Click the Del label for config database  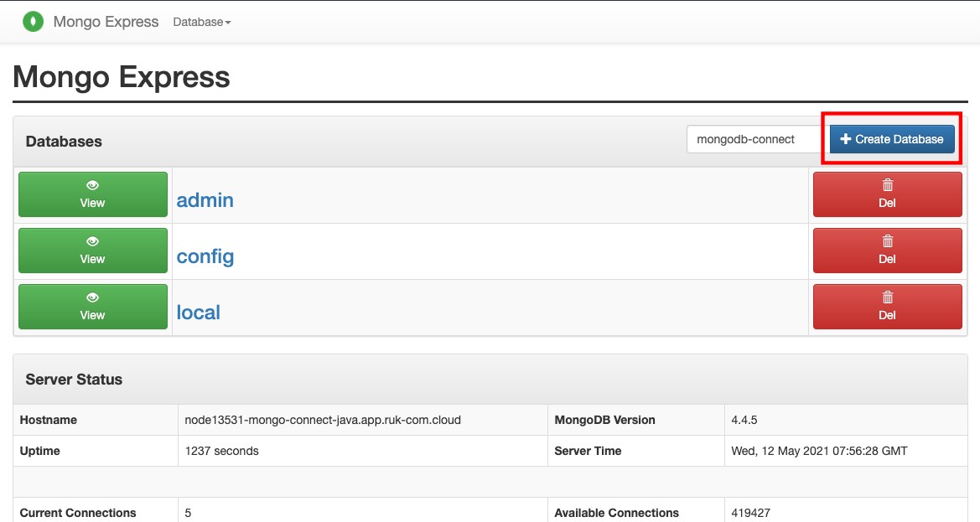point(888,259)
